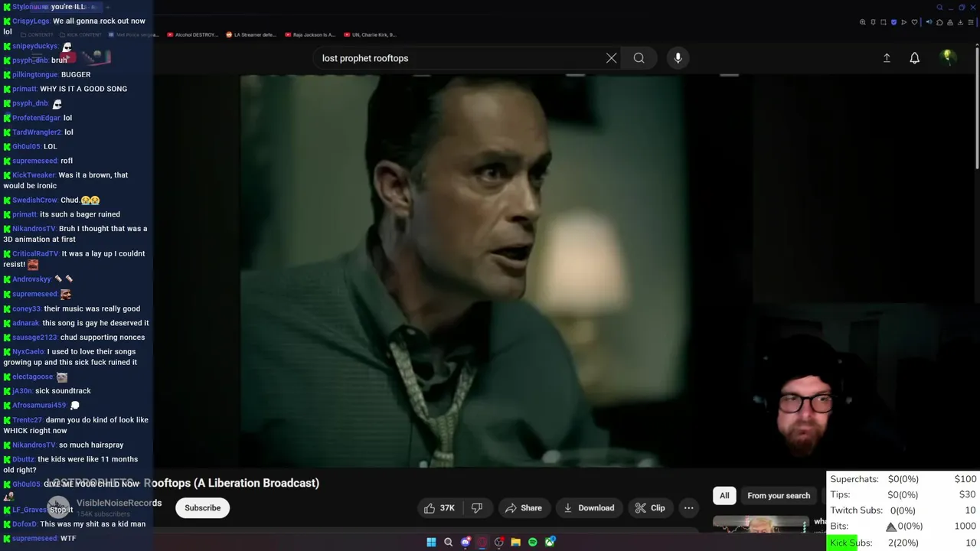Open the browser ad-blocker shield icon
The image size is (980, 551).
pos(894,22)
